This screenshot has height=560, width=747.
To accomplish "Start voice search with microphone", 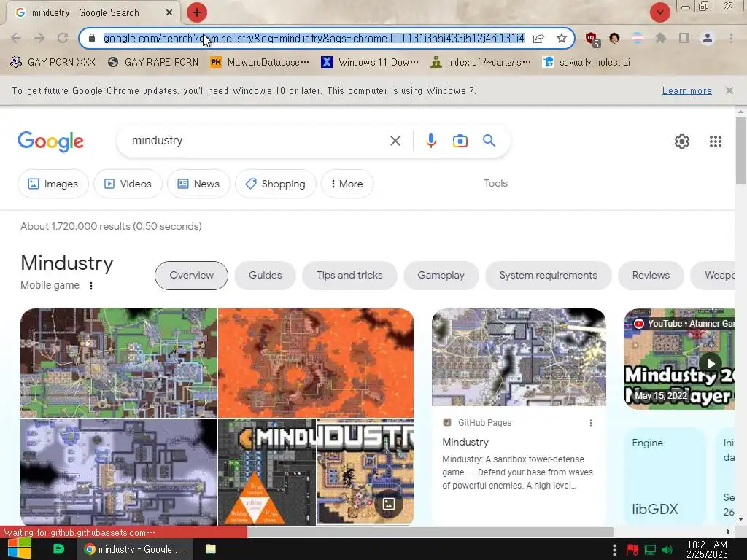I will coord(430,141).
